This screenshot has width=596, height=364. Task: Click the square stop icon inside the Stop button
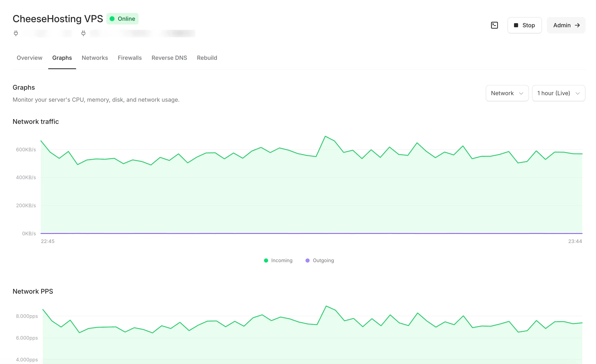point(516,25)
